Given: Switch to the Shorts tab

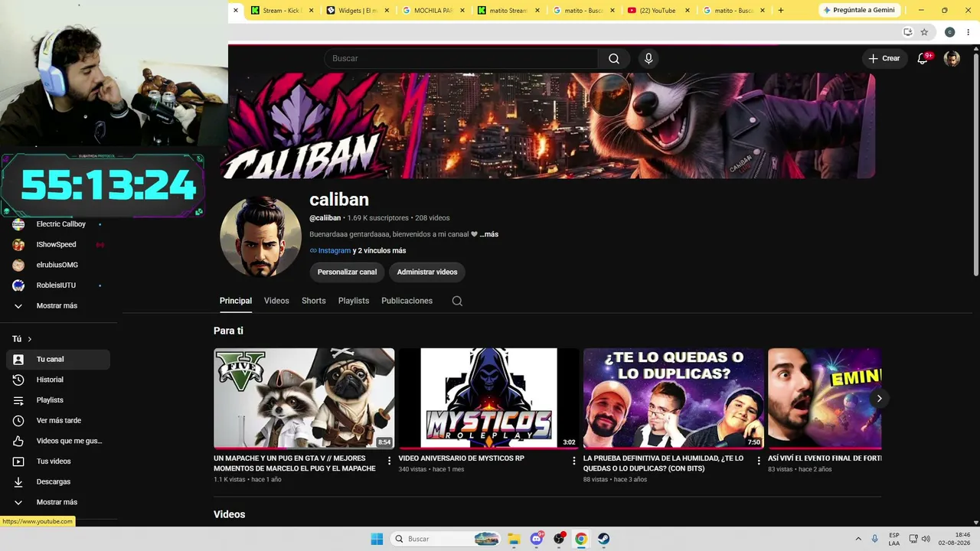Looking at the screenshot, I should click(x=314, y=301).
